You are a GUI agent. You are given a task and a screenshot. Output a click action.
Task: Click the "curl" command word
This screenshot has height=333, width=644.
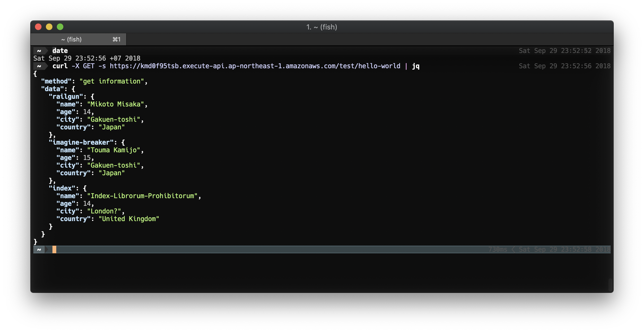point(60,66)
